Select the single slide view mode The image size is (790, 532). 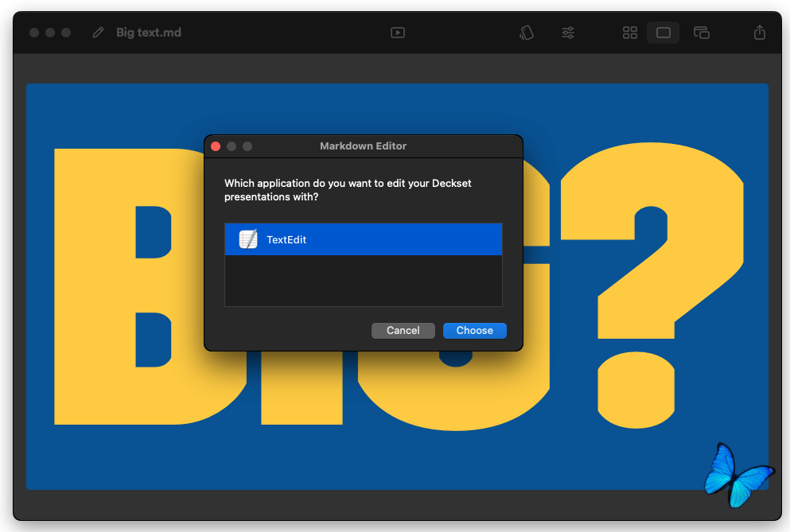pyautogui.click(x=663, y=33)
